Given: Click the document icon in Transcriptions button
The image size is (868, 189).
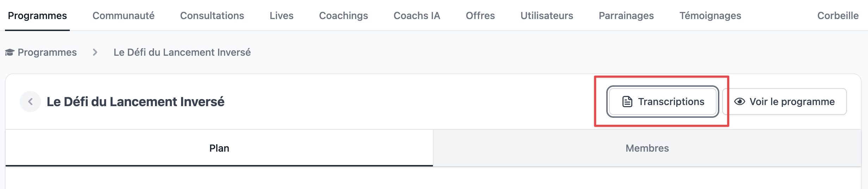Looking at the screenshot, I should [627, 102].
